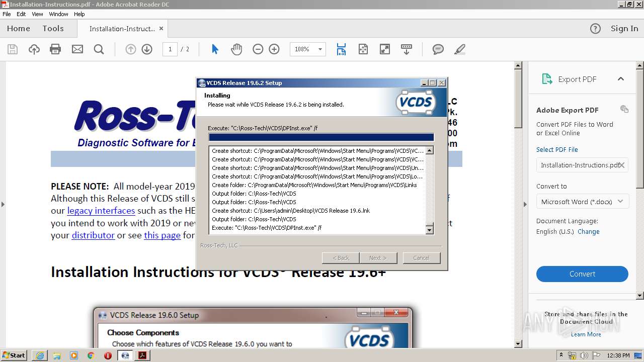This screenshot has height=362, width=644.
Task: Open Chrome from taskbar
Action: pyautogui.click(x=91, y=355)
